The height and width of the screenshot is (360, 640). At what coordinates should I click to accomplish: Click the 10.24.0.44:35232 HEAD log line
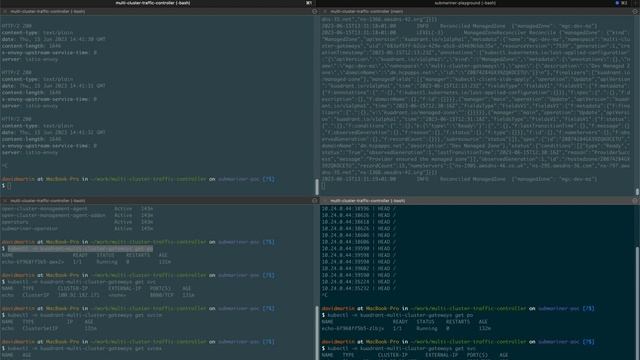coord(358,289)
